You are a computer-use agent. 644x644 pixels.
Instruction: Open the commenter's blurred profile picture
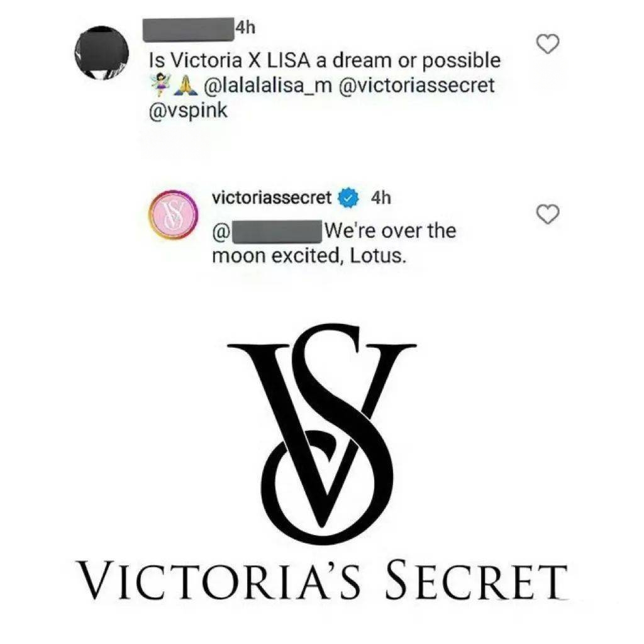[102, 53]
